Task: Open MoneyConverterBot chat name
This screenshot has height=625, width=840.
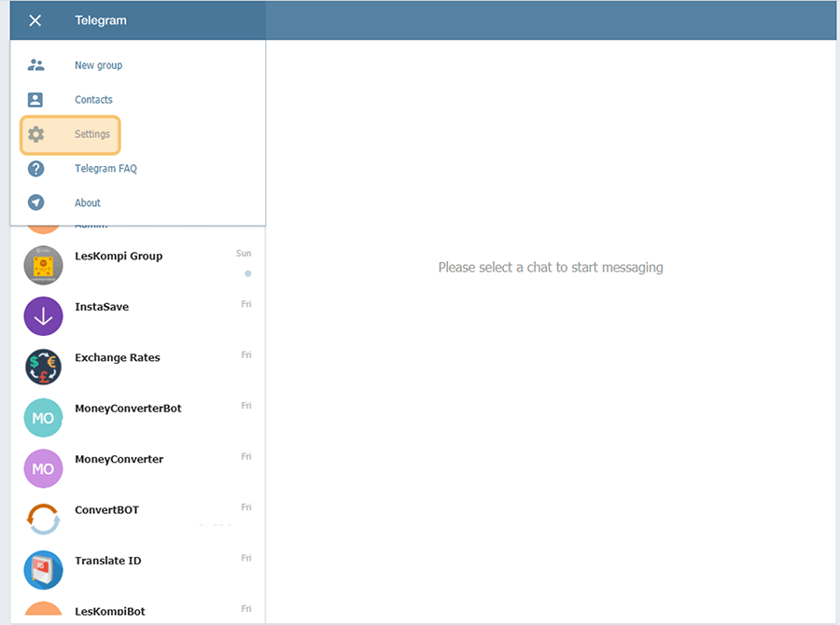Action: [x=128, y=409]
